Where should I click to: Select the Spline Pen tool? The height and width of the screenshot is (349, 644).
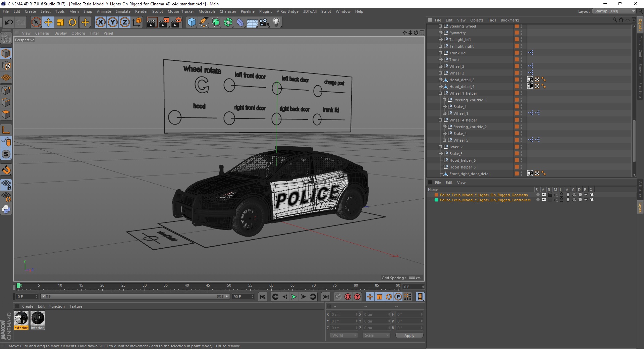(x=204, y=22)
